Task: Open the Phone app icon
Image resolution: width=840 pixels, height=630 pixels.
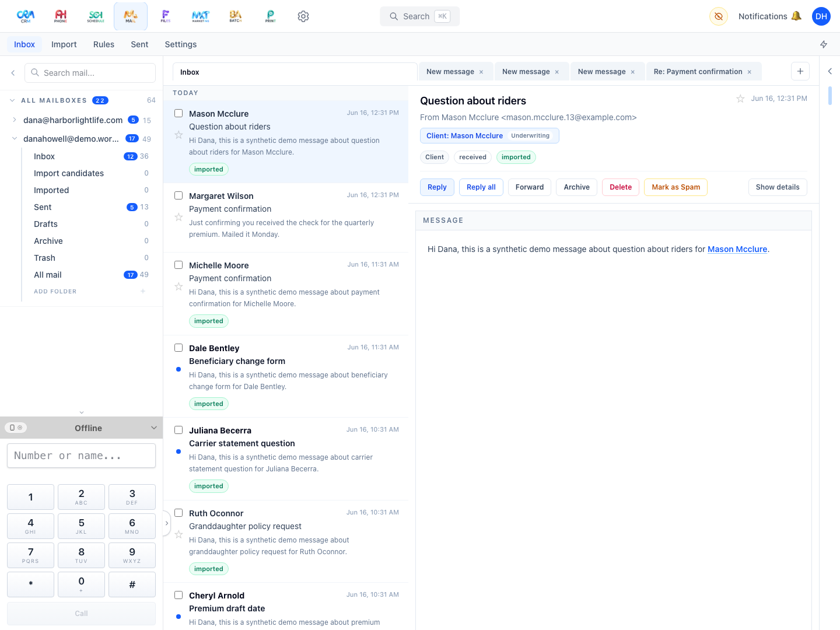Action: (61, 16)
